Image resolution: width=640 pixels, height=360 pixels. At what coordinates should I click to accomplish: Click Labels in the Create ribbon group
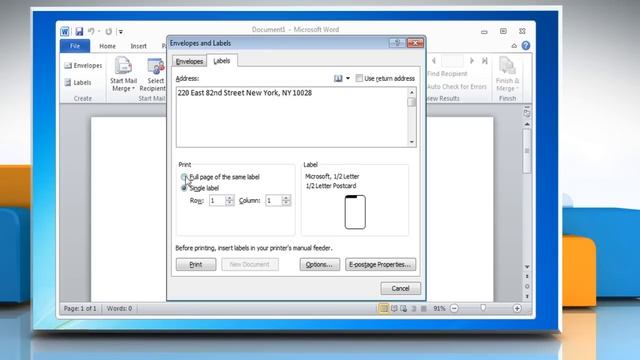click(x=78, y=82)
